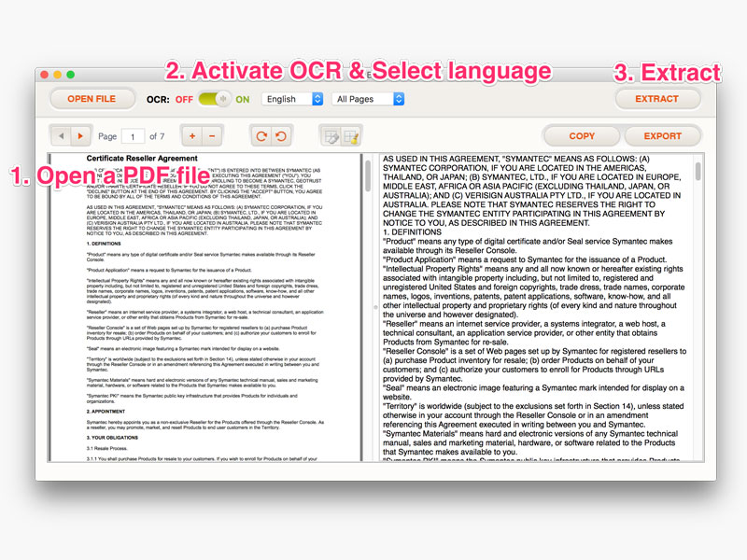The width and height of the screenshot is (747, 560).
Task: Close the window with the red button
Action: (x=45, y=75)
